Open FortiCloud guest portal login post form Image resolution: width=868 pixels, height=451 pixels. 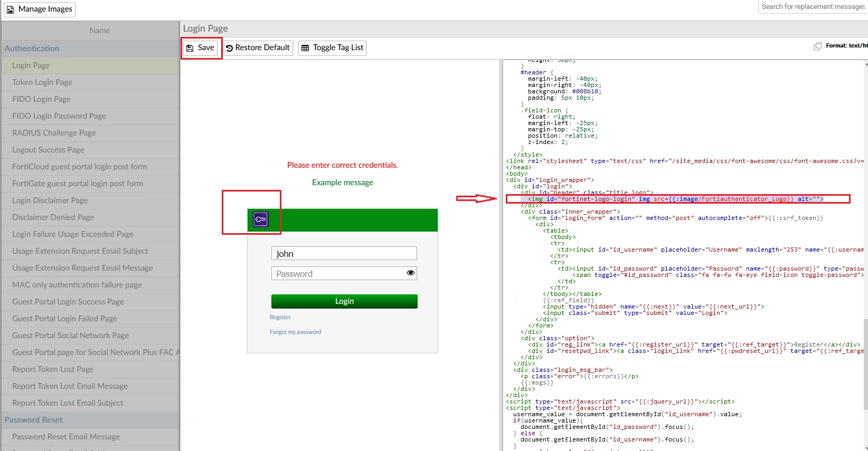tap(90, 167)
